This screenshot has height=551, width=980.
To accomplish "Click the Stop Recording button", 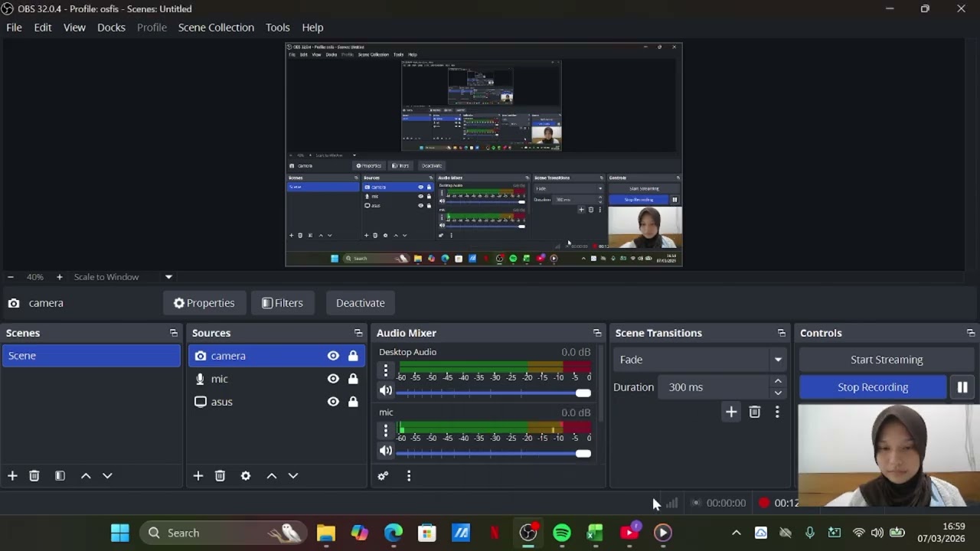I will click(x=873, y=387).
